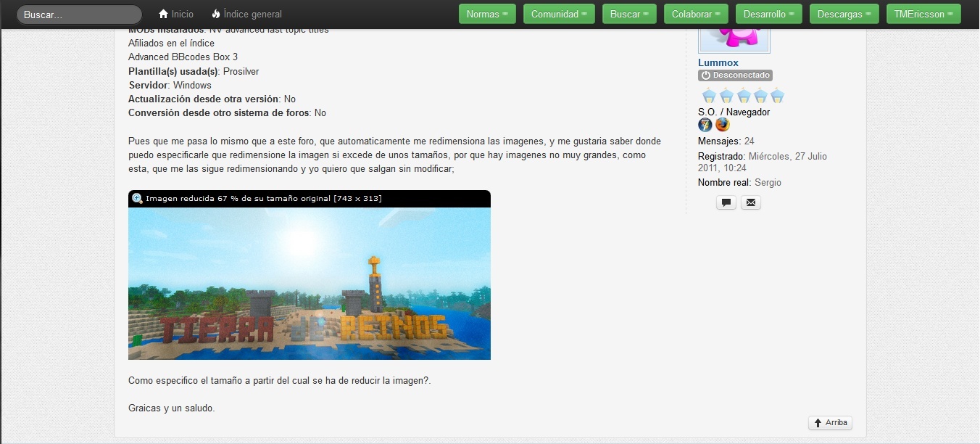This screenshot has height=444, width=980.
Task: Click Lummox's pink avatar image
Action: [x=734, y=41]
